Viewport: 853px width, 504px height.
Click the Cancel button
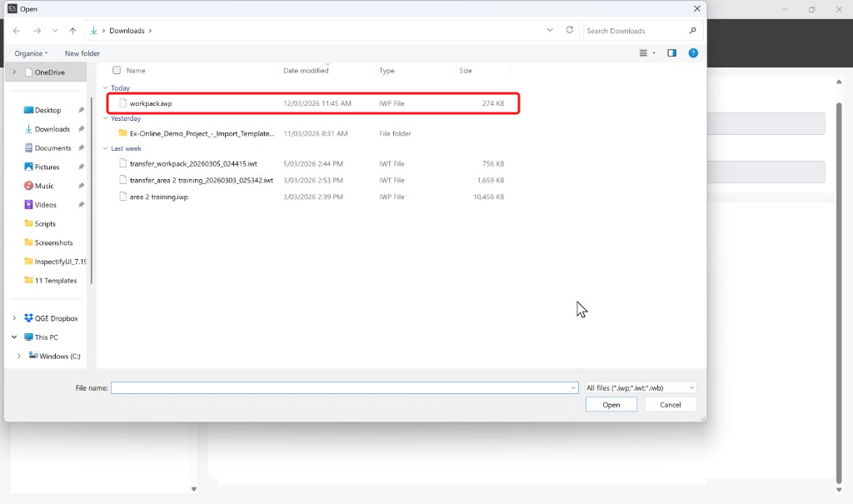pyautogui.click(x=671, y=404)
